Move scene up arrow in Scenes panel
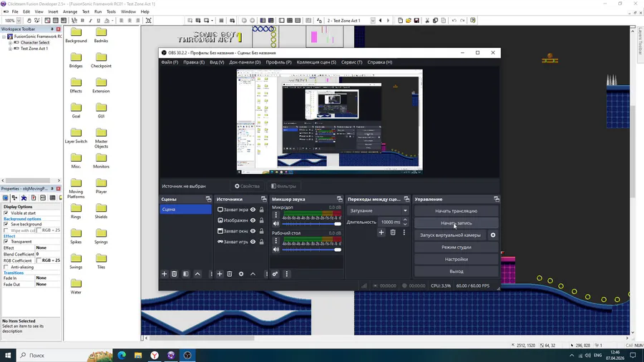Viewport: 644px width, 362px height. click(197, 274)
